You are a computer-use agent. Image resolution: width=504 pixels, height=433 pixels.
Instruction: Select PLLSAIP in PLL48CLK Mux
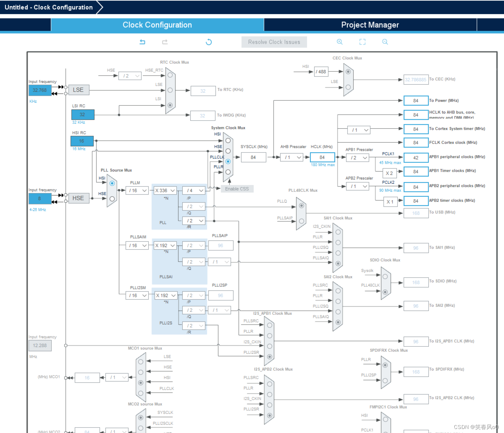(302, 221)
